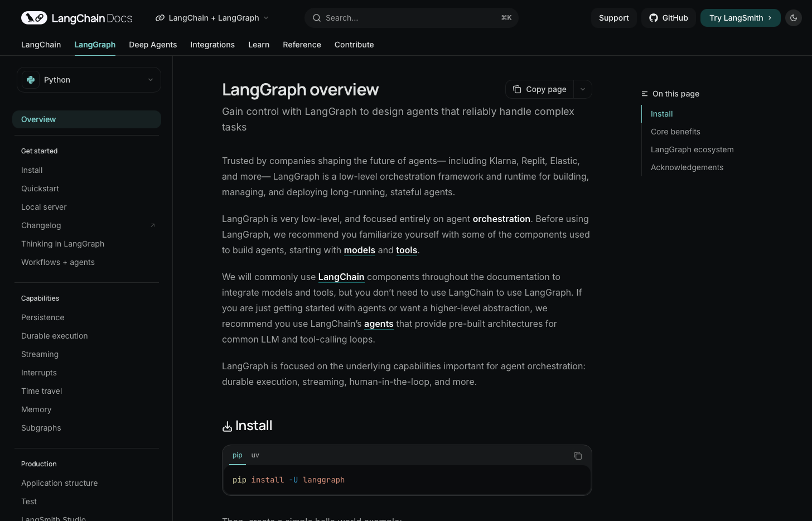Screen dimensions: 812x521
Task: Focus the Search documentation field
Action: (412, 18)
